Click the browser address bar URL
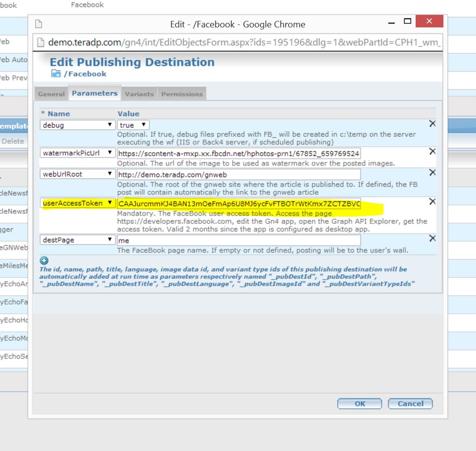 coord(244,42)
